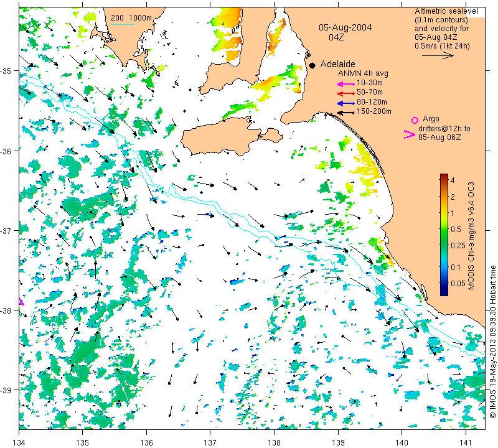Click the latitude axis label "-38"
Image resolution: width=498 pixels, height=448 pixels.
pos(6,310)
